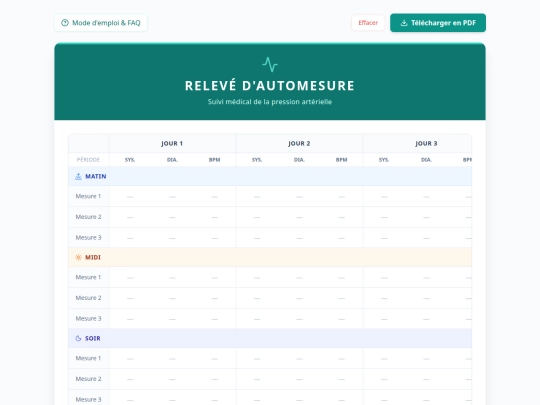Image resolution: width=540 pixels, height=405 pixels.
Task: Edit MIDI Mesure 2 DIA. cell for JOUR 2
Action: [299, 298]
